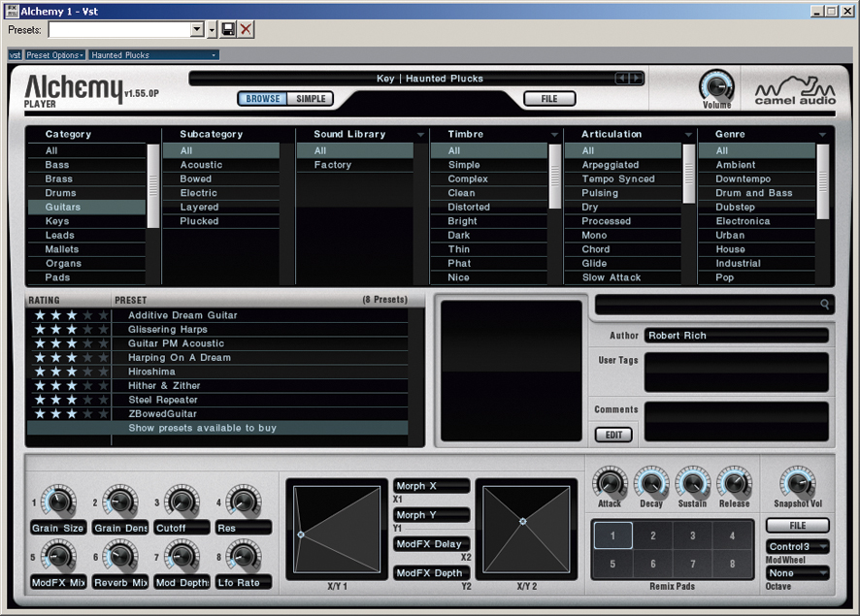This screenshot has height=616, width=860.
Task: Click the User Tags field
Action: click(x=736, y=373)
